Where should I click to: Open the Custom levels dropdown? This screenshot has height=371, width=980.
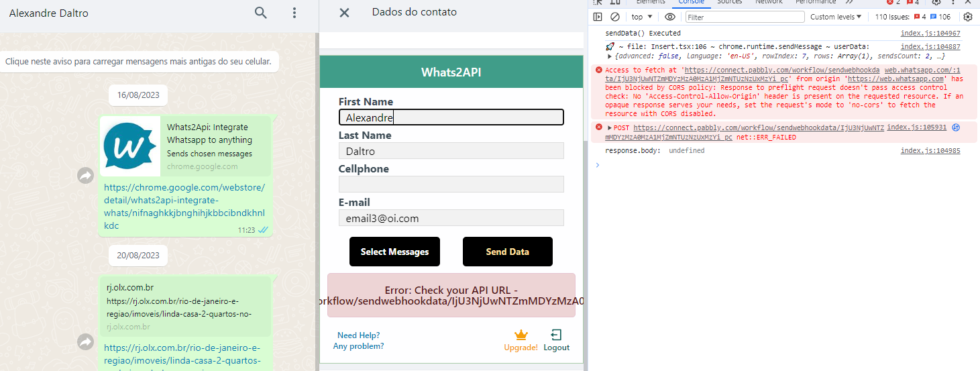click(x=836, y=17)
